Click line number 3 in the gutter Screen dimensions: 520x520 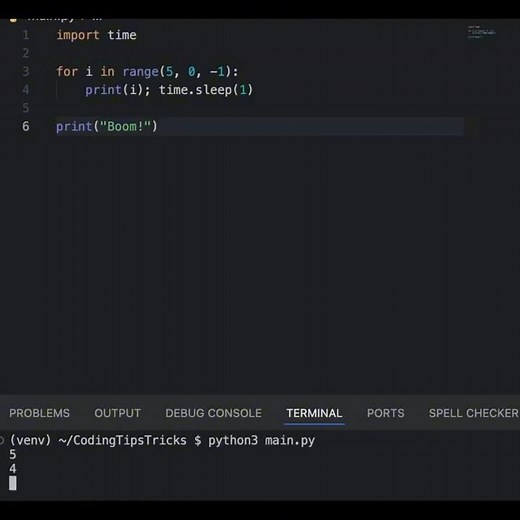pyautogui.click(x=26, y=71)
